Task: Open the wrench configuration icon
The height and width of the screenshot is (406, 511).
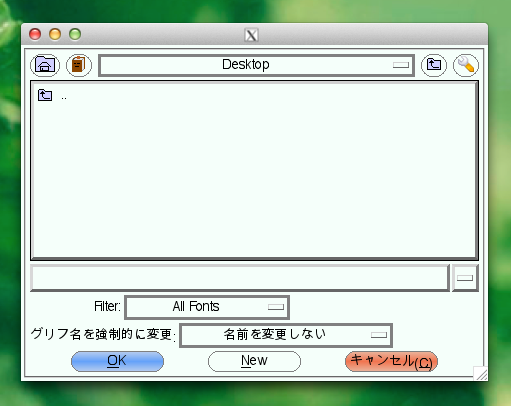Action: (x=466, y=65)
